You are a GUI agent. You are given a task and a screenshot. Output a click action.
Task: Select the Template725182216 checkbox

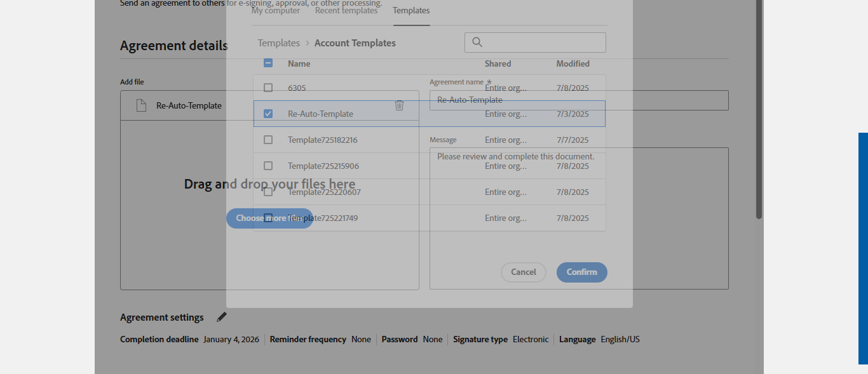coord(268,140)
